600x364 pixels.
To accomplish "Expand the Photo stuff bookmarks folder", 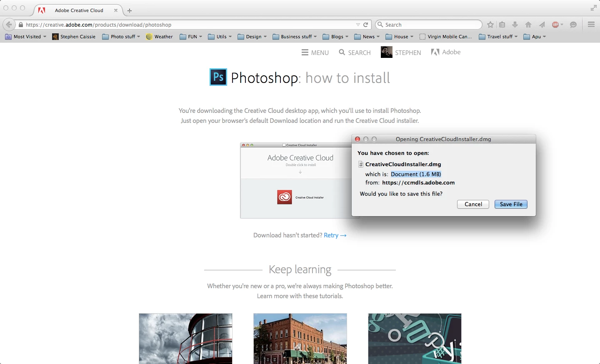I will point(121,37).
